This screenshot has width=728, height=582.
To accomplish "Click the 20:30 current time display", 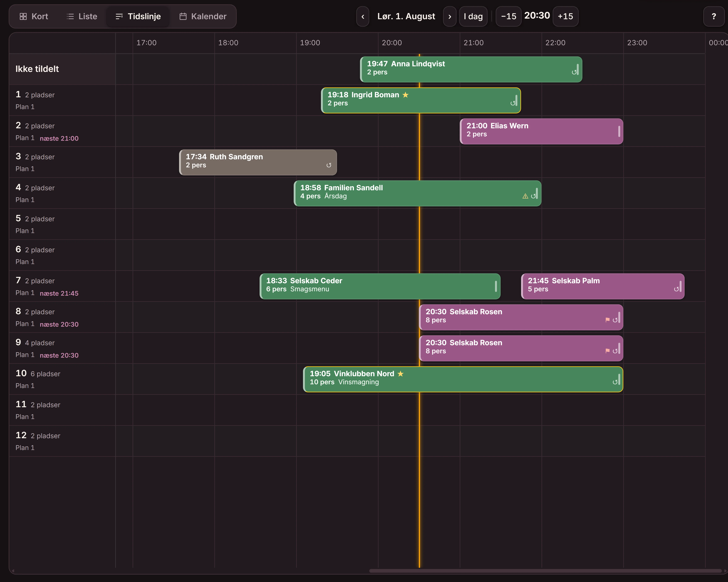I will point(537,15).
